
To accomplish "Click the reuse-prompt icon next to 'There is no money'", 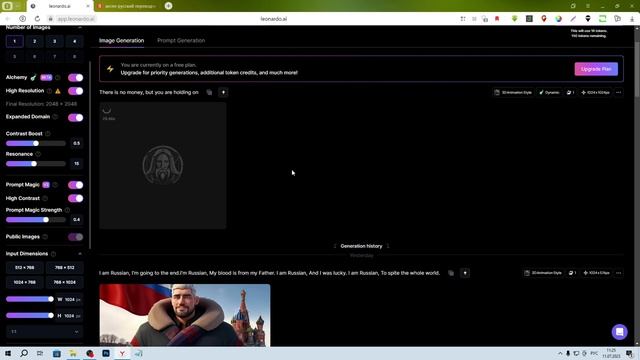I will (223, 92).
